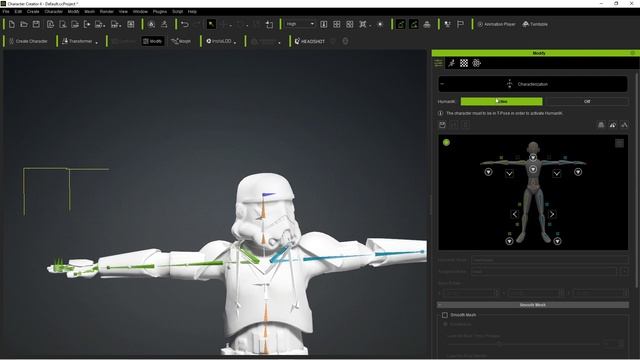This screenshot has width=640, height=360.
Task: Switch to the Modify sliders tab icon
Action: [x=438, y=63]
